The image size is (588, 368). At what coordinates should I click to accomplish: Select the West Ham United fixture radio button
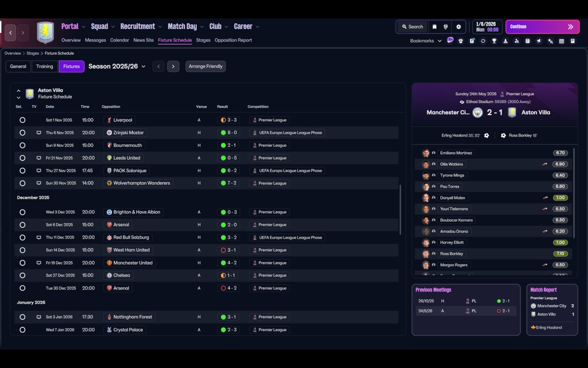[x=23, y=250]
